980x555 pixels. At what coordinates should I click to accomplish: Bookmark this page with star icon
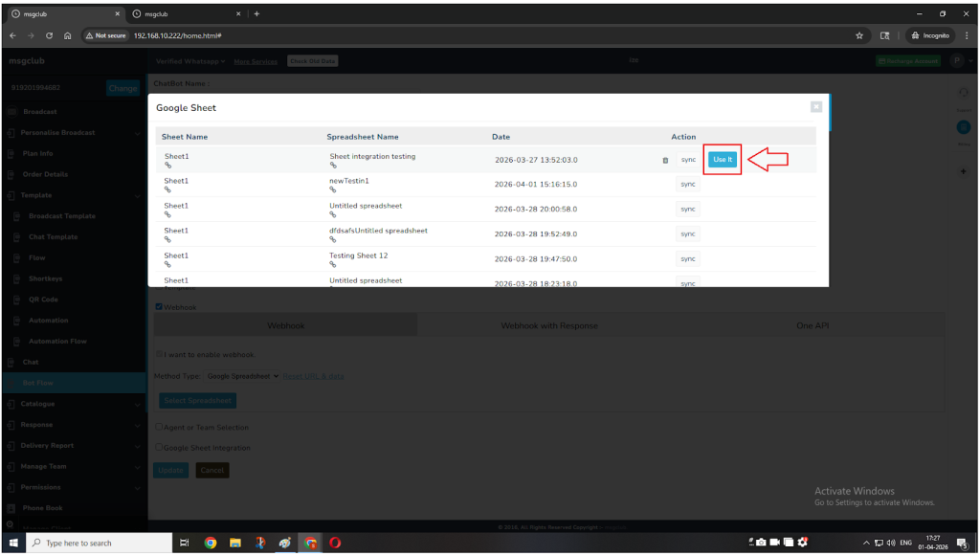859,35
